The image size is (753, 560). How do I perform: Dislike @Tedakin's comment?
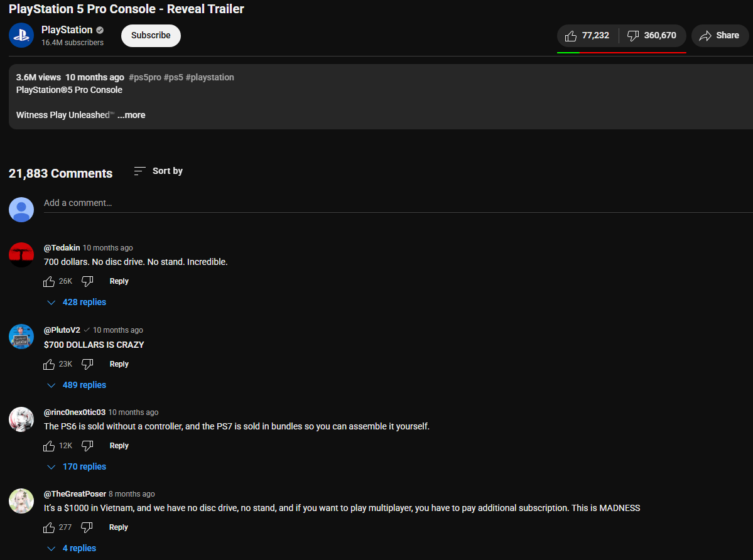click(87, 282)
